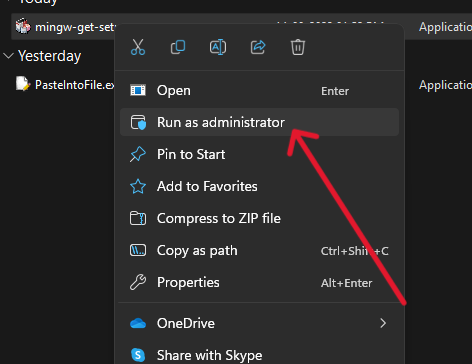The image size is (472, 364).
Task: Click the PasteIntoFile.exe file icon
Action: tap(23, 84)
